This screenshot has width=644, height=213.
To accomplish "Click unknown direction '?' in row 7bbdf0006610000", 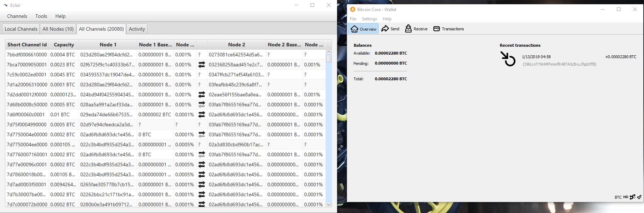I will pos(199,55).
